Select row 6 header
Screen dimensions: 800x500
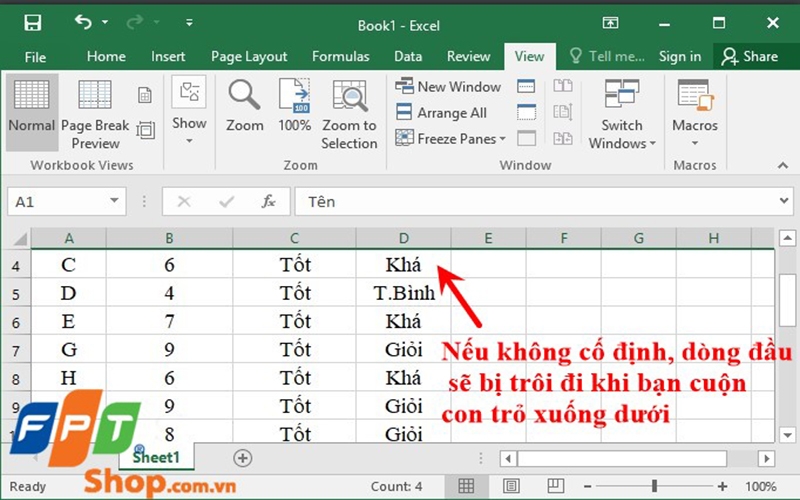16,323
